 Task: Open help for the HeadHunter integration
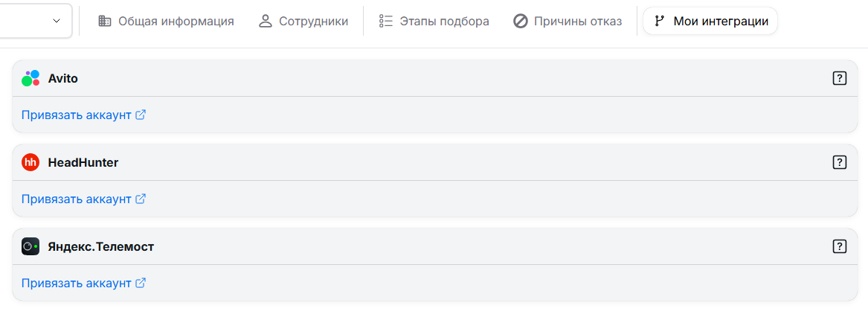tap(840, 162)
